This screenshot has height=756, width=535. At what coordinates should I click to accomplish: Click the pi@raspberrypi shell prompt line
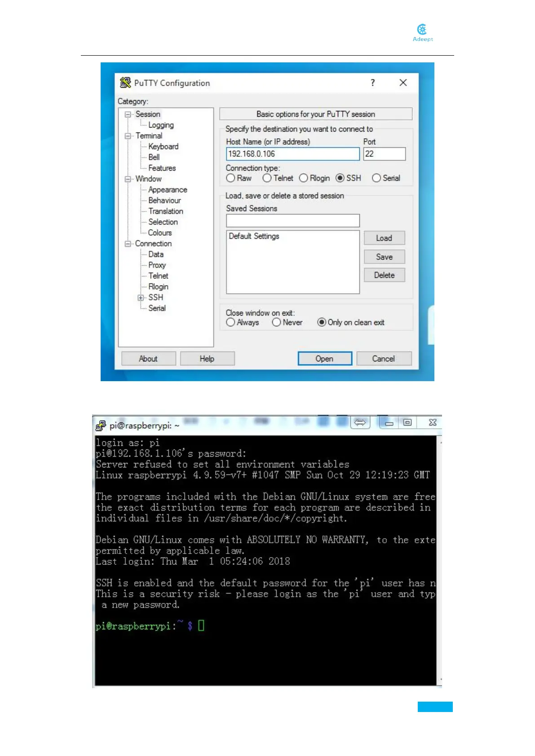tap(150, 626)
